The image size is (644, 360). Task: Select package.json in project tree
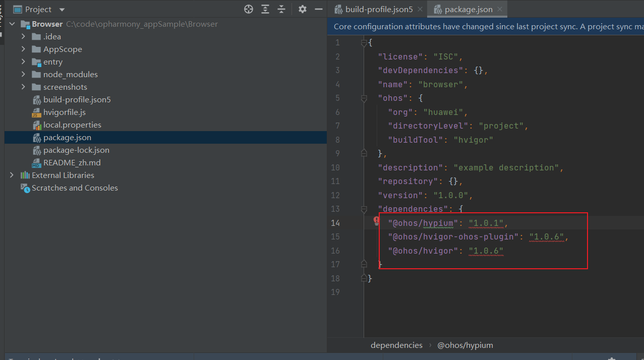67,138
